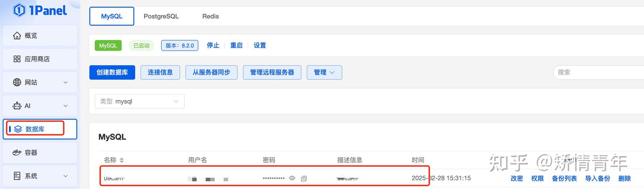Image resolution: width=644 pixels, height=189 pixels.
Task: Open the 容器 docker whale icon
Action: [17, 153]
